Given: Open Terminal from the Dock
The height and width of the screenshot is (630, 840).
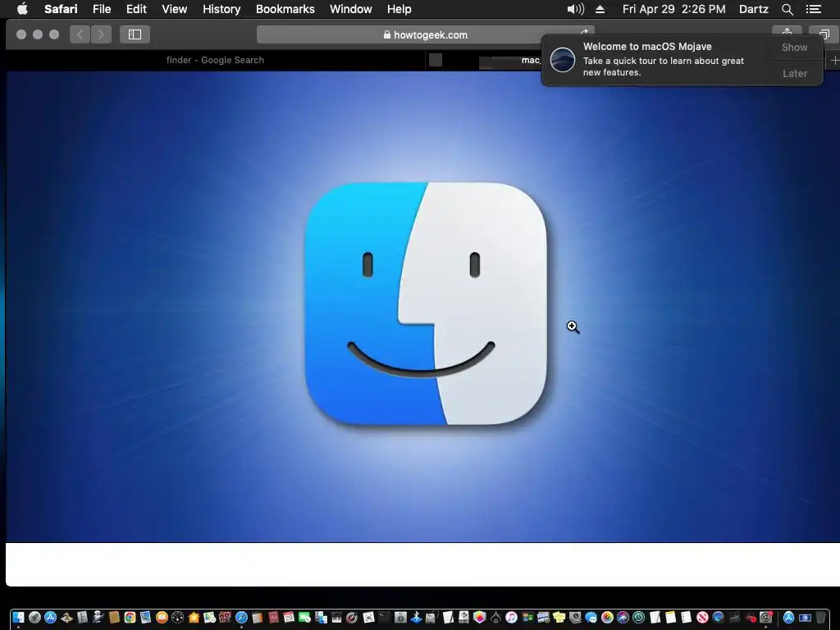Looking at the screenshot, I should tap(384, 617).
